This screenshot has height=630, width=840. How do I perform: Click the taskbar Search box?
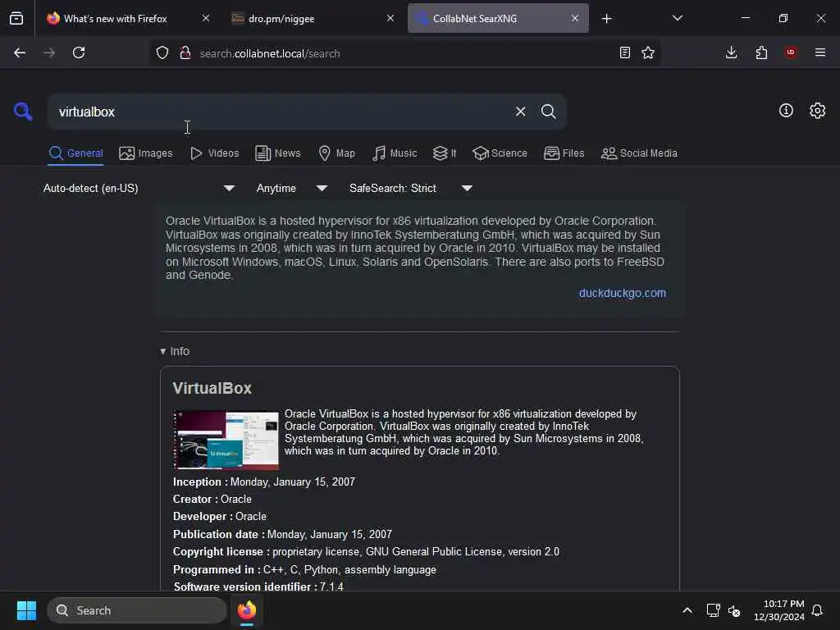(x=137, y=610)
